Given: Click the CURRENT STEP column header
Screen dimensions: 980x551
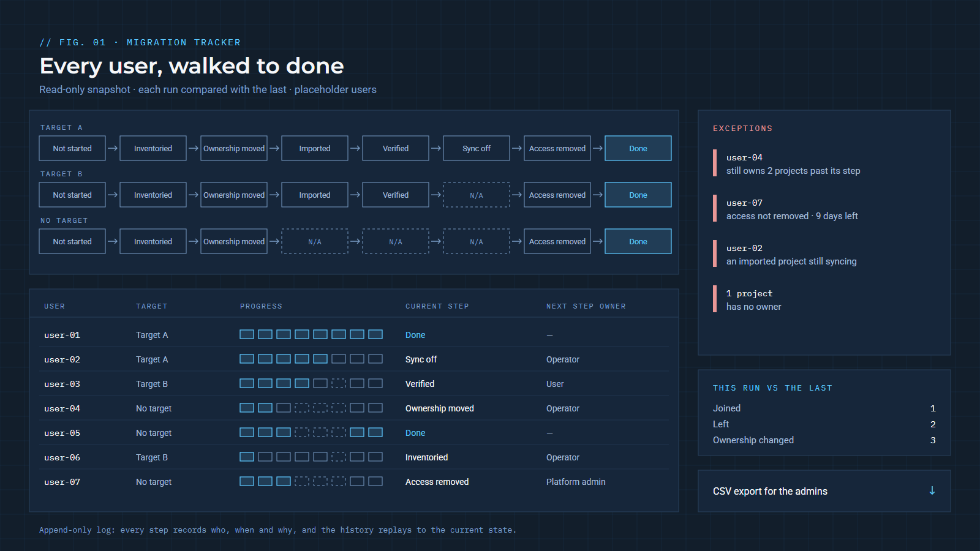Looking at the screenshot, I should click(x=437, y=306).
